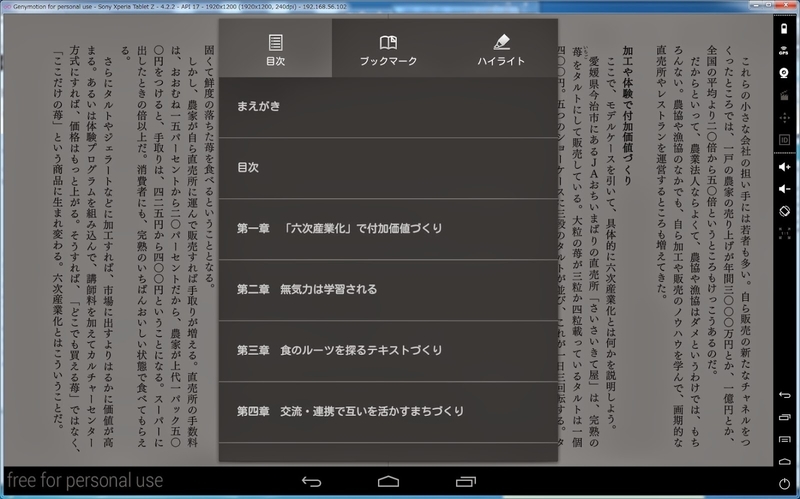800x499 pixels.
Task: Go to 第一章 「六次産業化」で付加価値づくり
Action: (x=388, y=229)
